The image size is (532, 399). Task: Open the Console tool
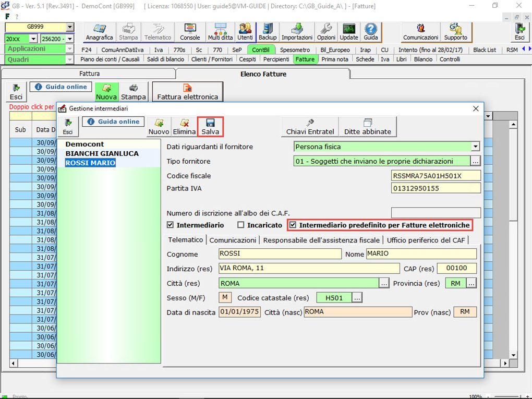coord(190,32)
